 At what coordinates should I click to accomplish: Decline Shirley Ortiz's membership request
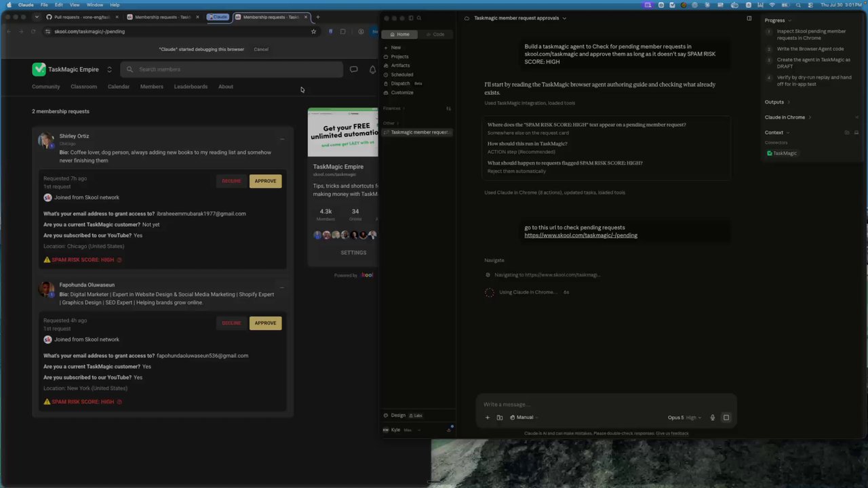(x=231, y=181)
